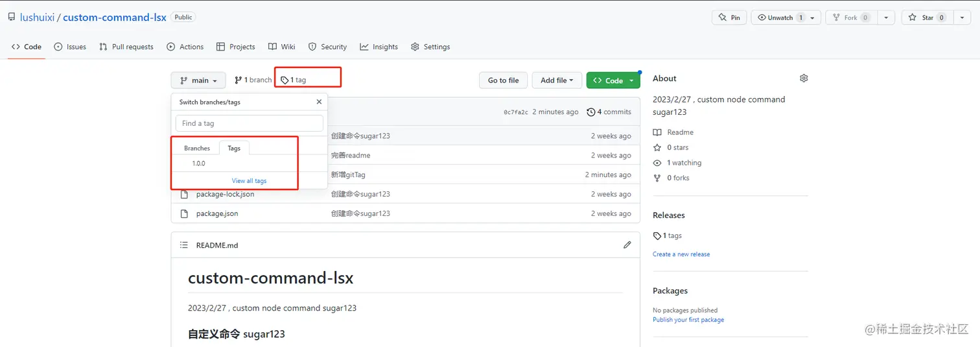Open repository Settings tab
The height and width of the screenshot is (347, 980).
430,47
